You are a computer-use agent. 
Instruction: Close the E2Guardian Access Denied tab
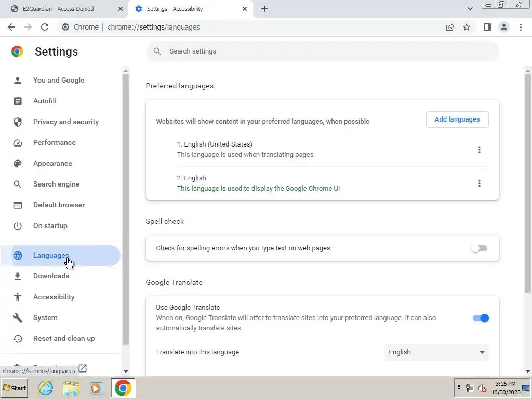[x=121, y=9]
